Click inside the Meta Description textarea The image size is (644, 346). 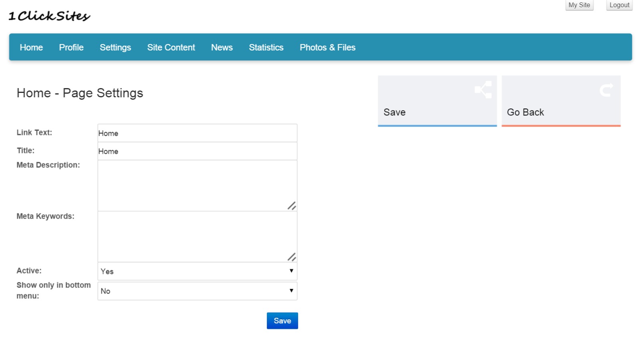pyautogui.click(x=197, y=185)
